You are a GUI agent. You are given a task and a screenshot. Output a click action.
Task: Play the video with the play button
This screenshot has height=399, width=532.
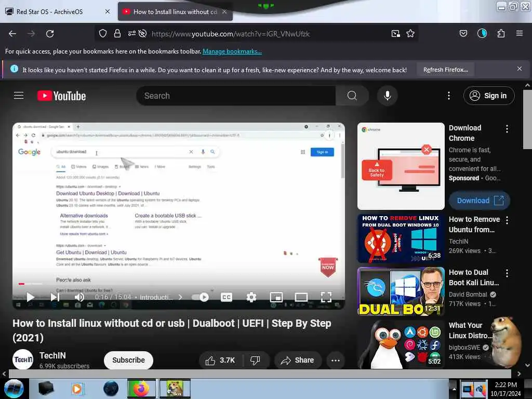click(x=30, y=297)
